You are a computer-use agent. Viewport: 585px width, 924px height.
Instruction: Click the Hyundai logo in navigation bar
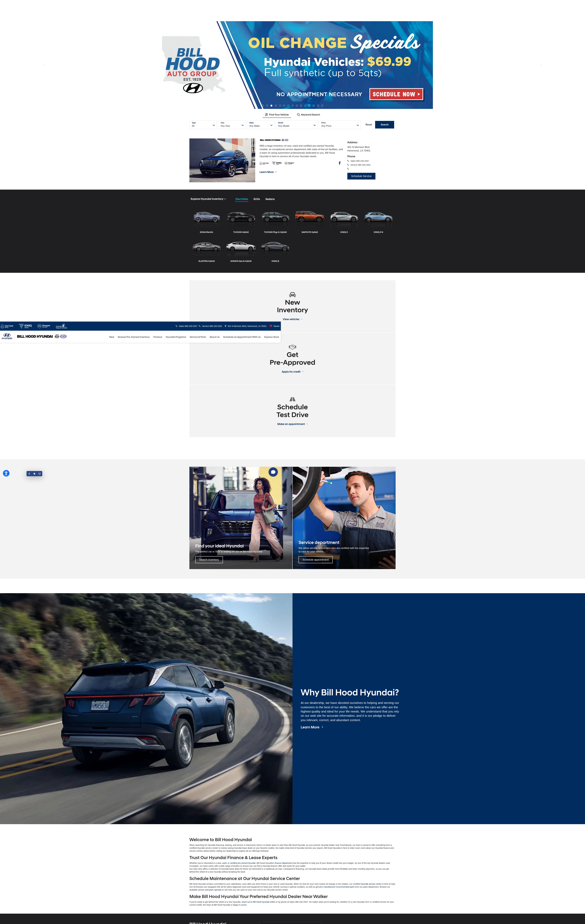tap(7, 336)
